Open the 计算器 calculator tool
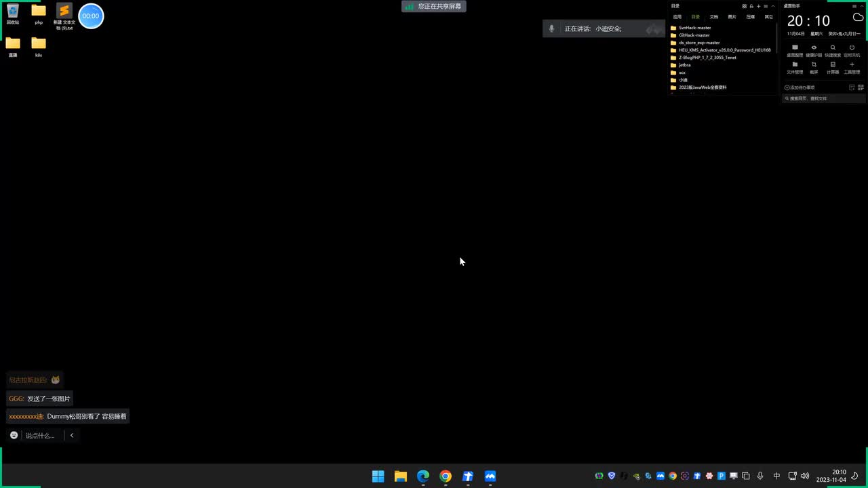The width and height of the screenshot is (868, 488). (x=833, y=68)
